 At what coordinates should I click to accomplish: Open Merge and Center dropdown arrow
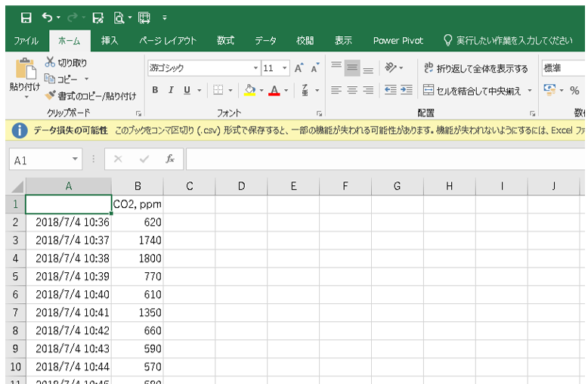(530, 91)
